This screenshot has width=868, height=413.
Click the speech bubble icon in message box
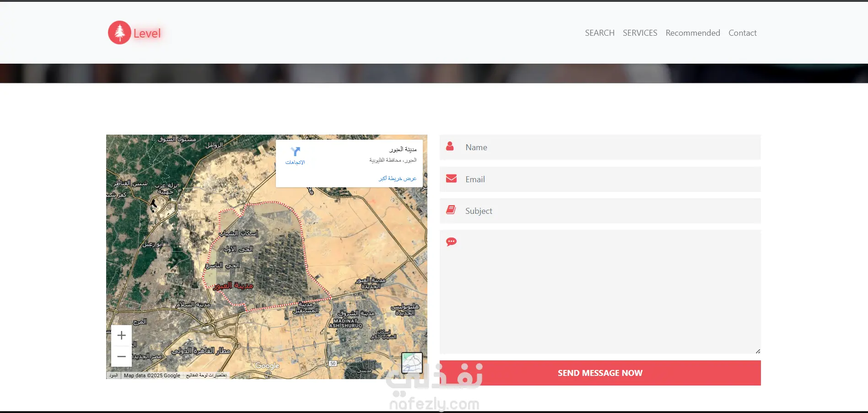pos(451,242)
